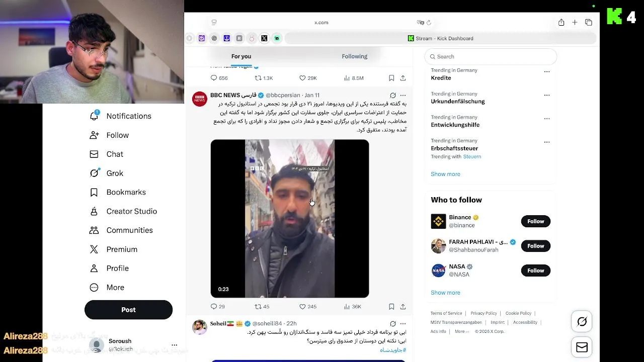644x362 pixels.
Task: Click the Post button
Action: click(x=128, y=310)
